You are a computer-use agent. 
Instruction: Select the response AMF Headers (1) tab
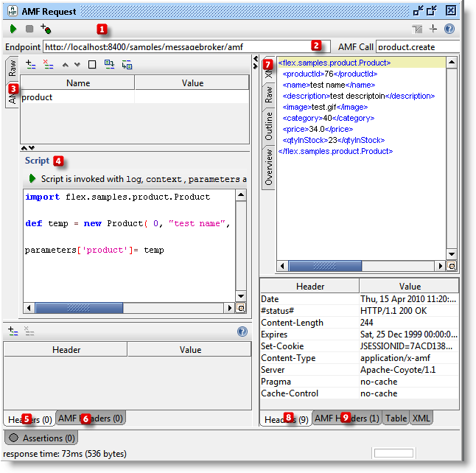[346, 418]
